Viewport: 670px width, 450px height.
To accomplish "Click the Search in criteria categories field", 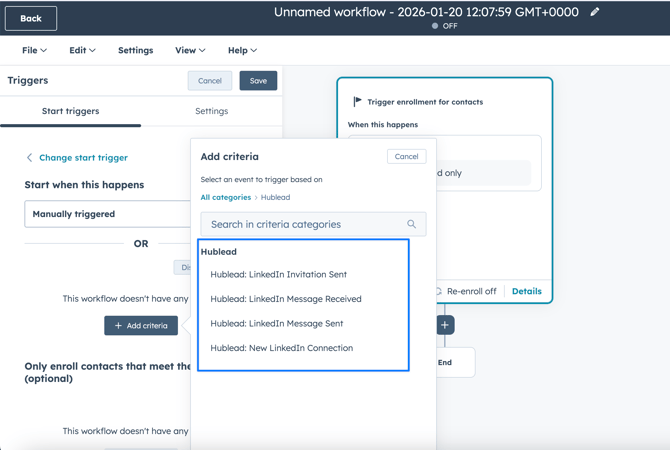I will [x=305, y=224].
